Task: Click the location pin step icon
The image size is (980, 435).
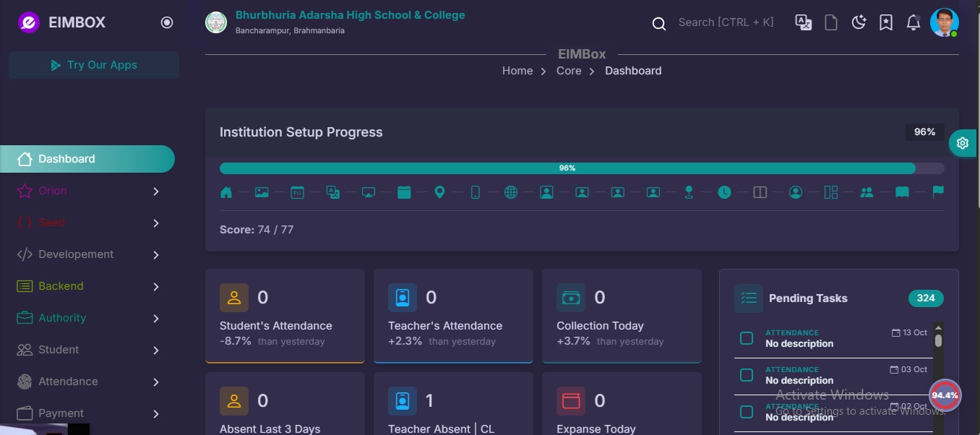Action: click(439, 193)
